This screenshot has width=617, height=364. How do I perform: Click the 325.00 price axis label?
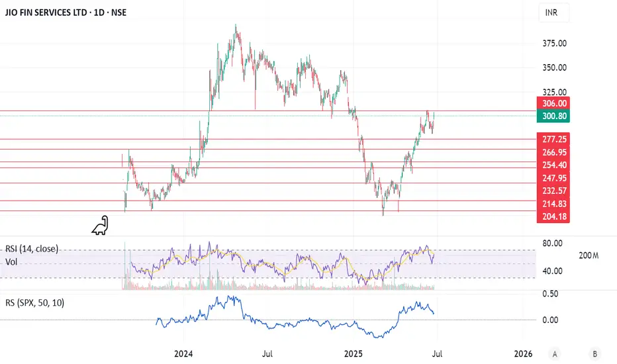coord(554,92)
